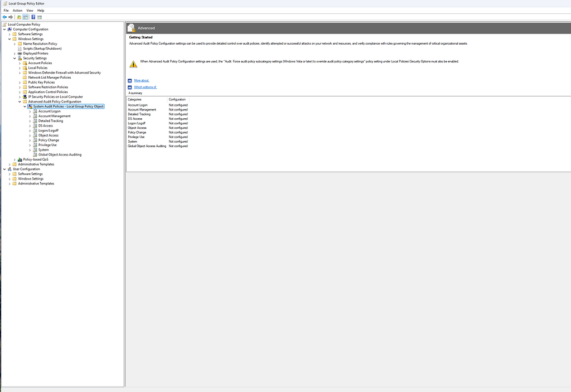
Task: Click the Scripts (Startup/Shutdown) page icon
Action: click(20, 49)
